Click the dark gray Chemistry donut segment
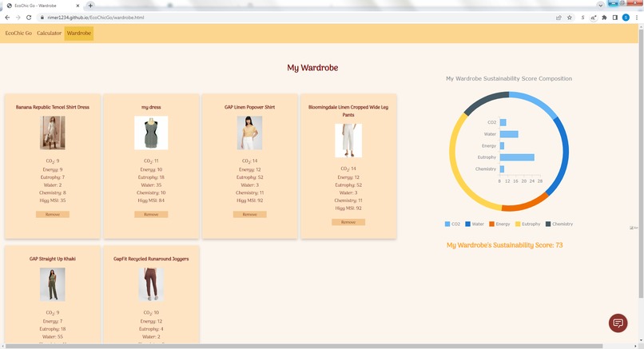Viewport: 644px width, 349px height. [x=485, y=101]
